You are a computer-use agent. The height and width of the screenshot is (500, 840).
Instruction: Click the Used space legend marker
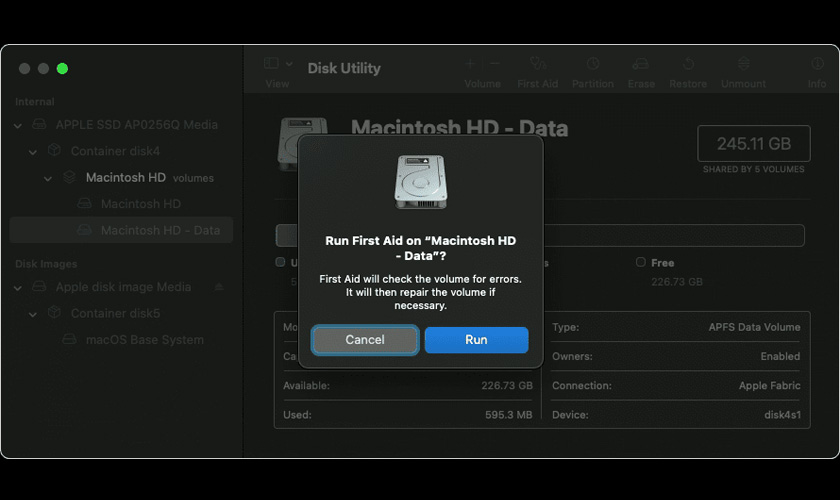click(x=280, y=262)
